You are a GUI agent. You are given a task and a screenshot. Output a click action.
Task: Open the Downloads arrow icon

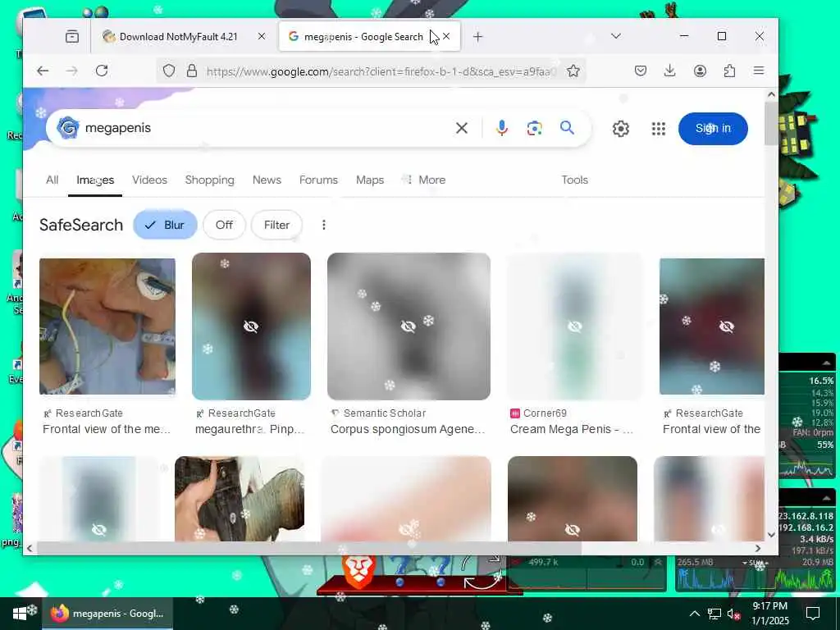tap(669, 71)
